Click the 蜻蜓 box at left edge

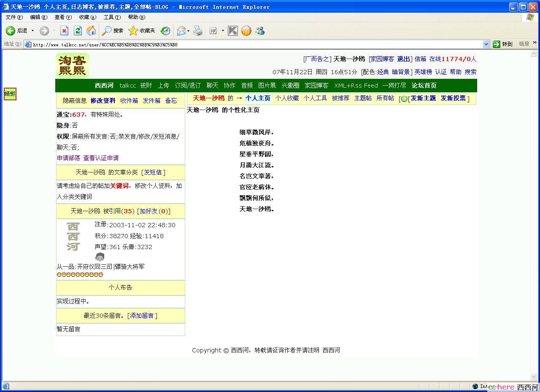click(10, 94)
